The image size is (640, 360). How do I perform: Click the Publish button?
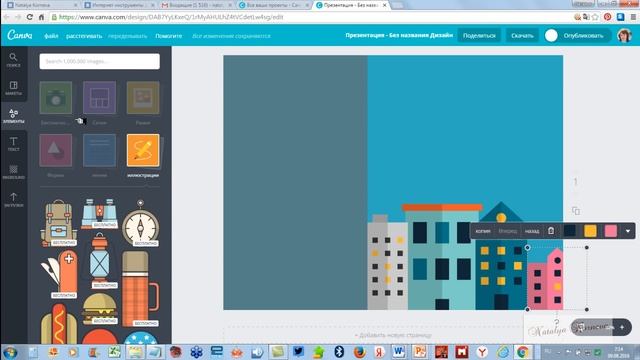coord(583,36)
